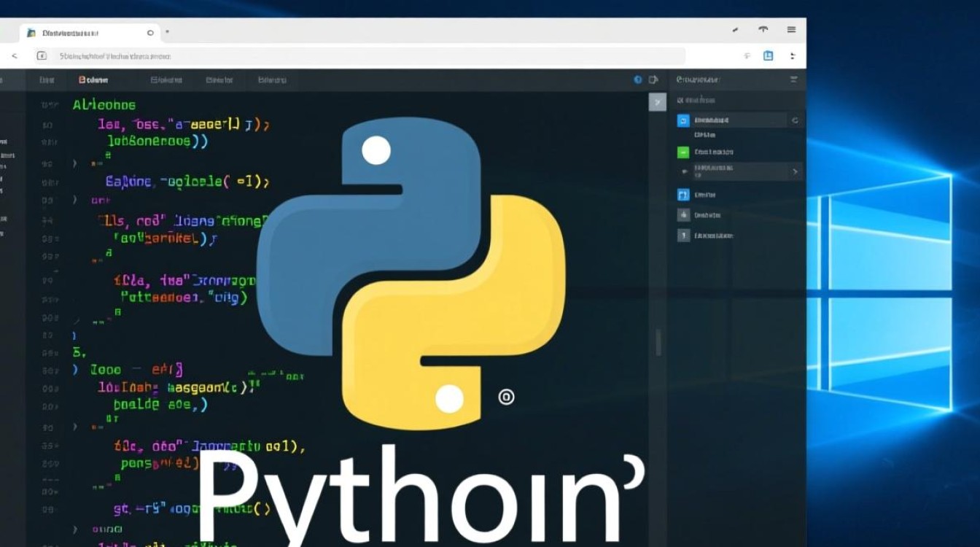Open the browser menu with the hamburger icon
This screenshot has height=547, width=980.
791,30
